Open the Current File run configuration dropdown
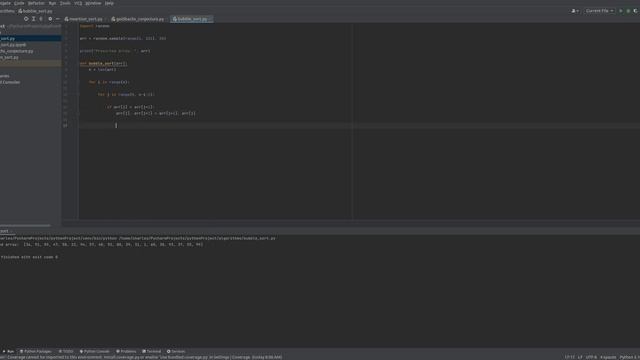 599,11
